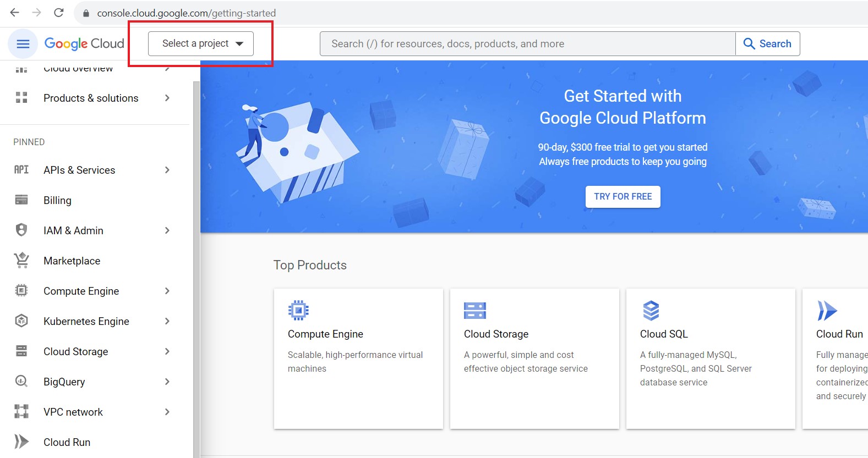Click 'Scalable, high-performance virtual machines' description
868x458 pixels.
click(x=355, y=362)
